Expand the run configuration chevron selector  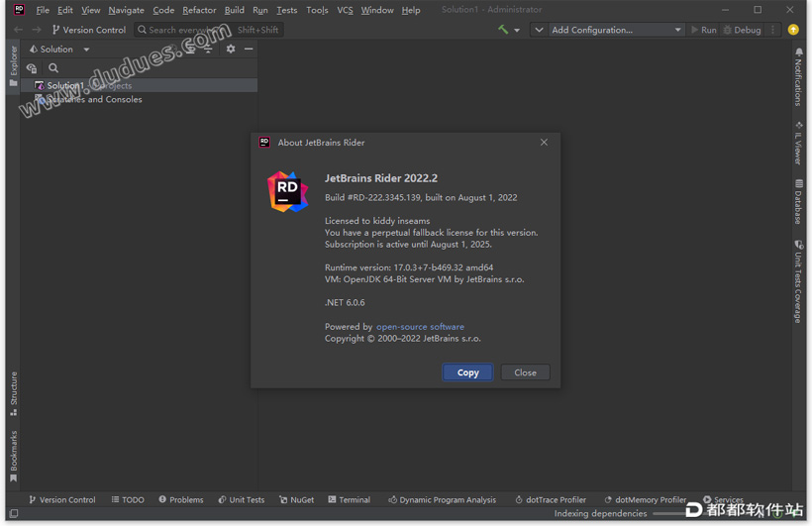coord(539,30)
